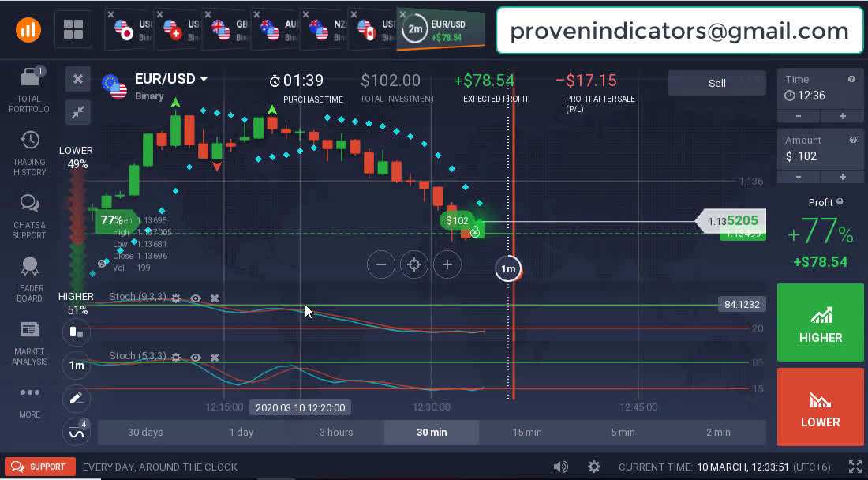Toggle fullscreen mode in bottom corner
Viewport: 868px width, 480px height.
[855, 467]
